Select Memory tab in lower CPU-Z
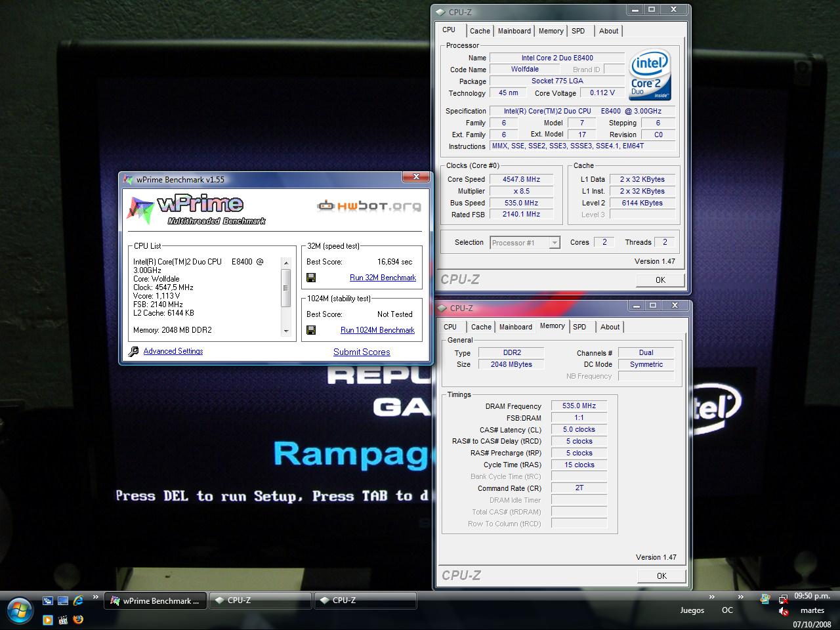This screenshot has height=630, width=840. 552,325
